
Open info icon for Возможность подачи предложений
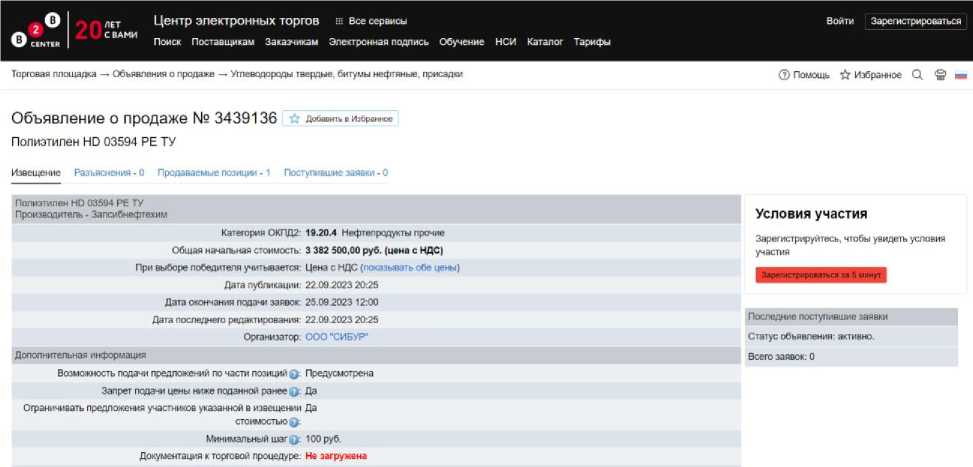coord(294,374)
